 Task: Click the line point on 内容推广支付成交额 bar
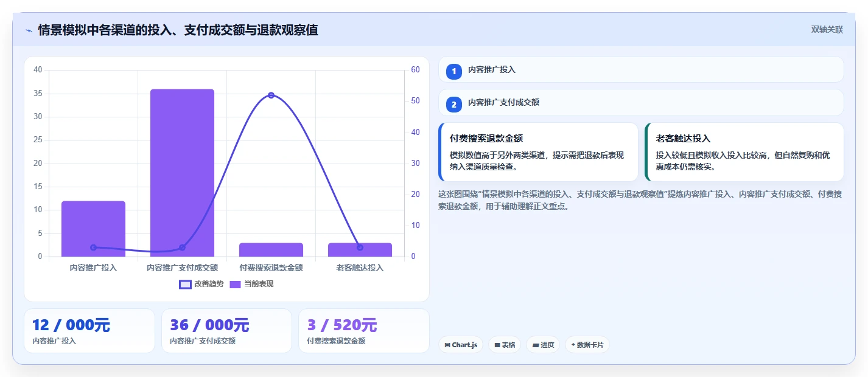[182, 247]
